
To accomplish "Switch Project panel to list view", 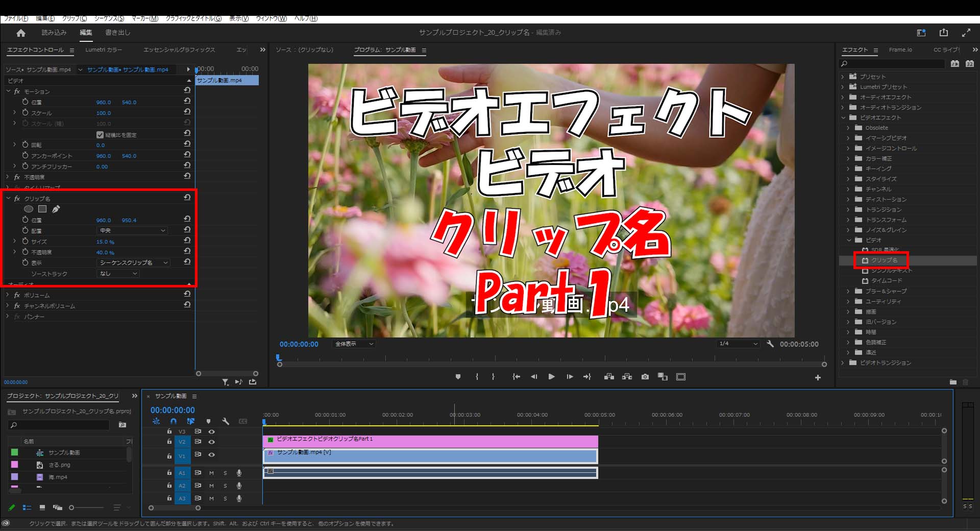I will coord(27,508).
